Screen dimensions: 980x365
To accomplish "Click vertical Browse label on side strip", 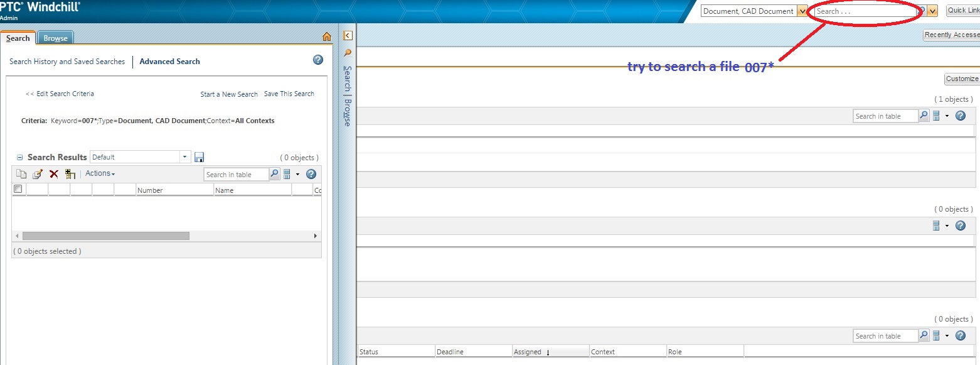I will pyautogui.click(x=348, y=112).
